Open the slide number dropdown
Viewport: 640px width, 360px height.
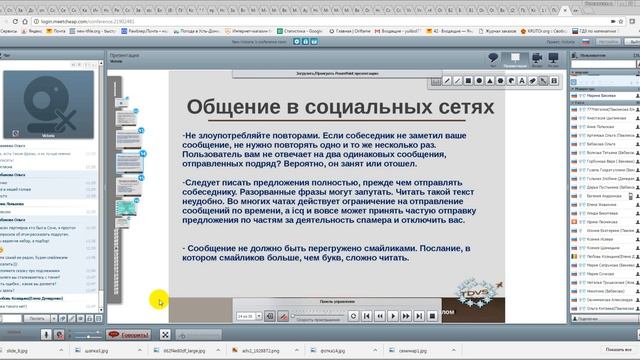point(258,316)
